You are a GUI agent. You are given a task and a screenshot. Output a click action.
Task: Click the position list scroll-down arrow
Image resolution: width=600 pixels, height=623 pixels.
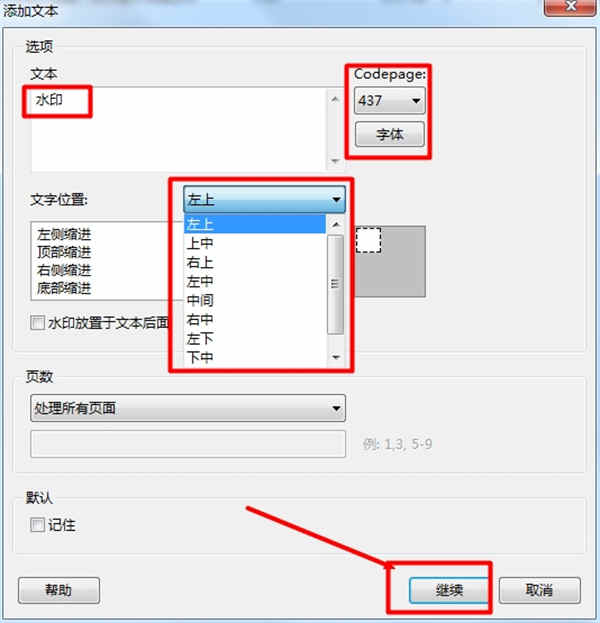tap(336, 357)
